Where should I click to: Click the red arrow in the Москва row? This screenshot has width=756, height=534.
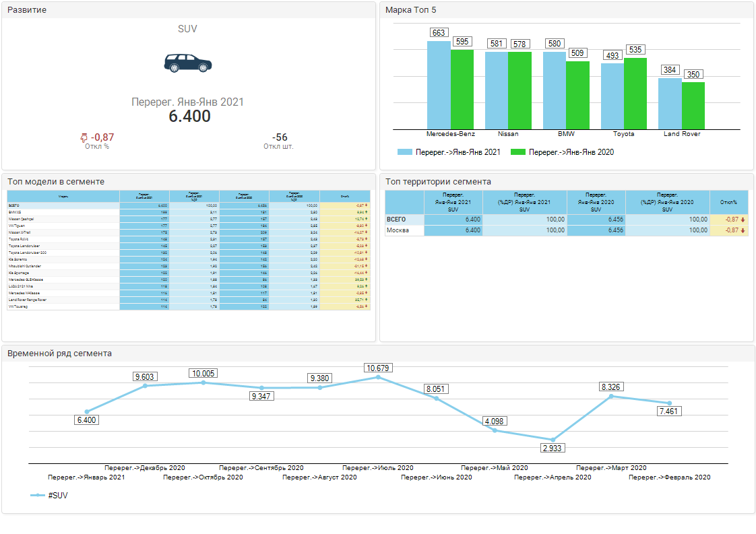tap(743, 230)
